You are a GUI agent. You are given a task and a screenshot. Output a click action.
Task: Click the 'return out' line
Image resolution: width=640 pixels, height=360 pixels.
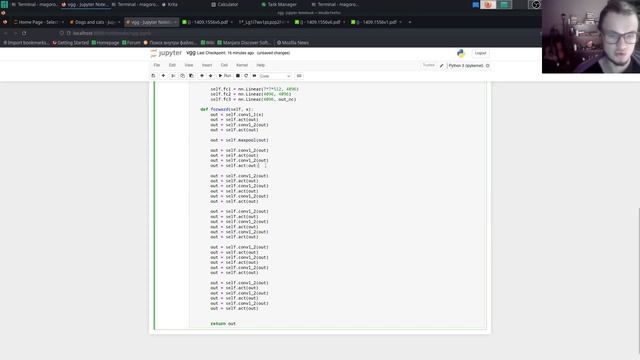click(223, 324)
